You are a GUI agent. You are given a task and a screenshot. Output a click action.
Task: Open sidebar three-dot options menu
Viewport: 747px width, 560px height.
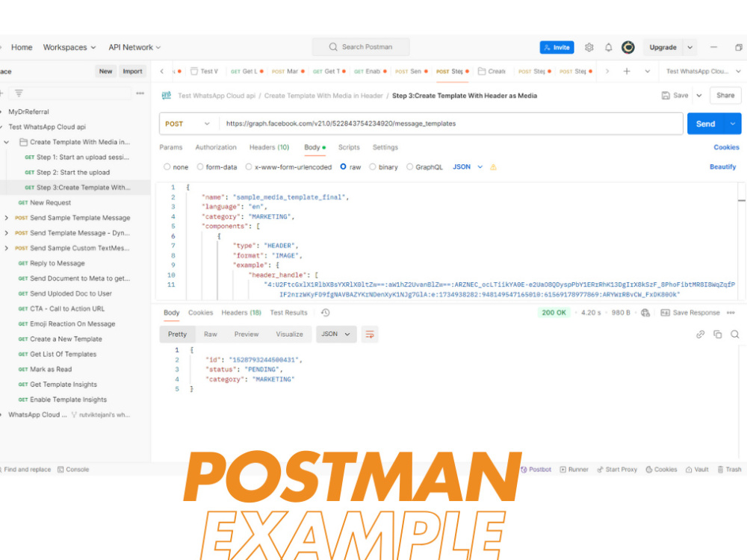click(140, 93)
